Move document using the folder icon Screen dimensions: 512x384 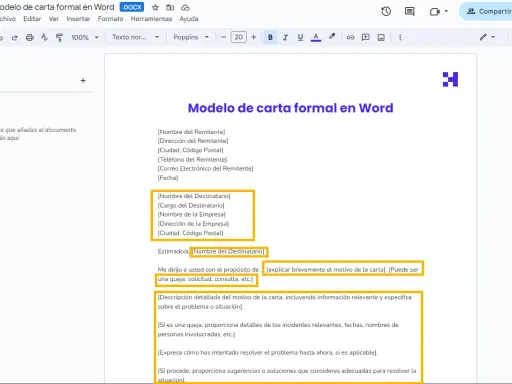(170, 7)
